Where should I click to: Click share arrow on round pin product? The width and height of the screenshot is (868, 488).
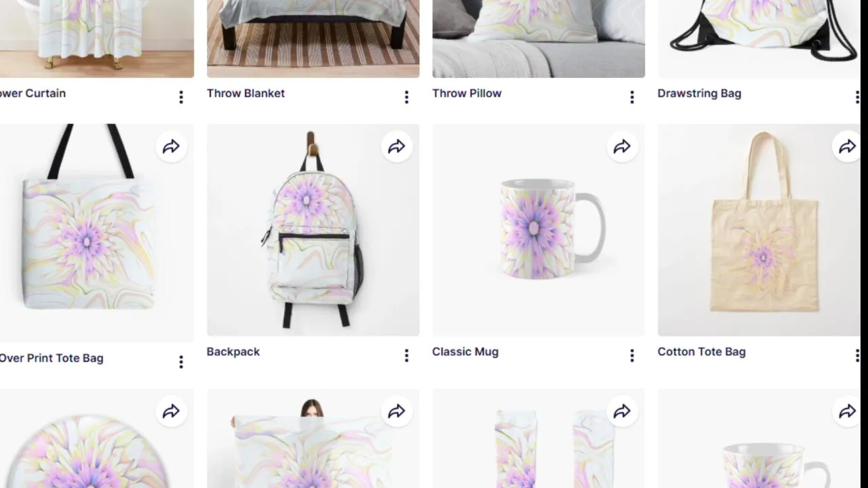click(x=171, y=411)
